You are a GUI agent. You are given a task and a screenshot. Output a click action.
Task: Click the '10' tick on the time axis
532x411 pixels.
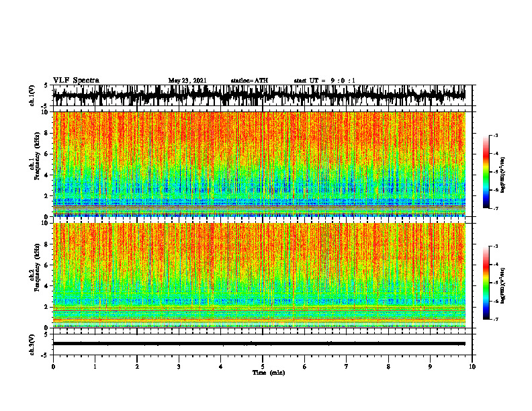[x=472, y=367]
